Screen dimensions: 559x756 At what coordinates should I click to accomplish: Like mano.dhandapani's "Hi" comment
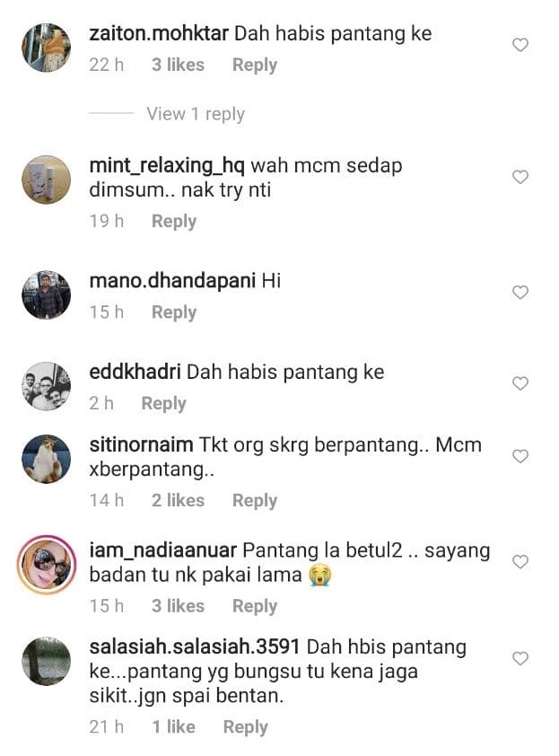click(x=520, y=292)
